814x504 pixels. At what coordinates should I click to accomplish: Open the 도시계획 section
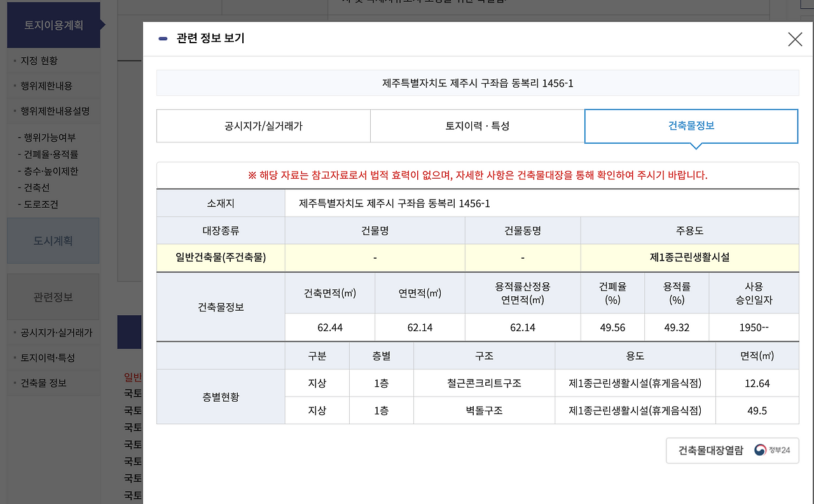[x=53, y=240]
